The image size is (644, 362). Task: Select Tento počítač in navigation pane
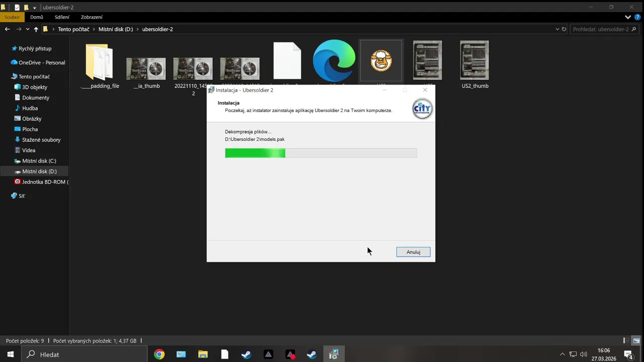tap(34, 76)
